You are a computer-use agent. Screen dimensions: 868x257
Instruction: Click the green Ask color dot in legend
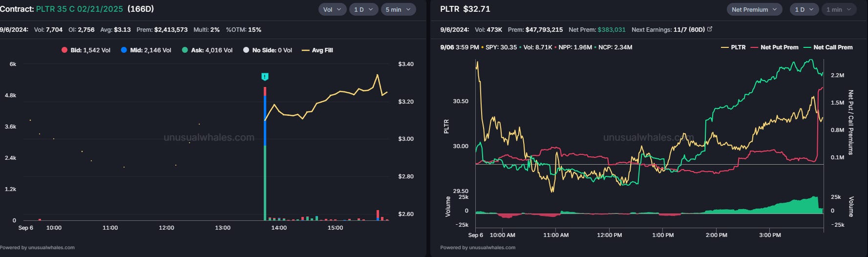185,50
